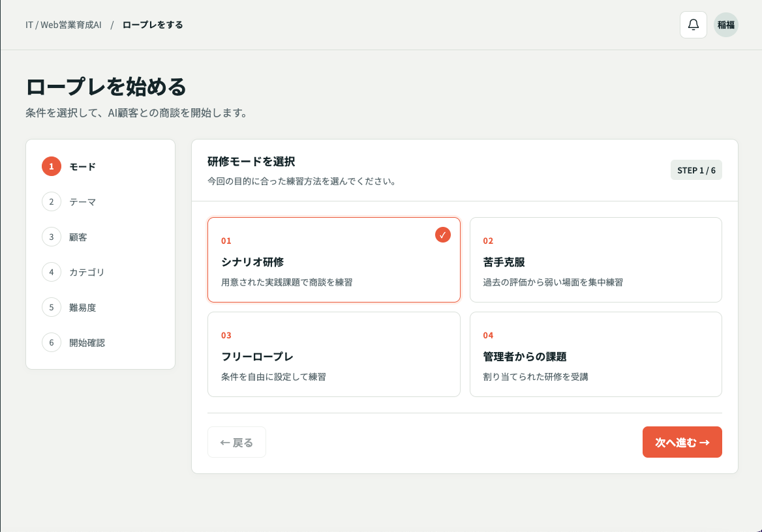Screen dimensions: 762x532
Task: Click the subtitle 条件を選択して、AI顧客との商談を開始します。
Action: click(137, 113)
